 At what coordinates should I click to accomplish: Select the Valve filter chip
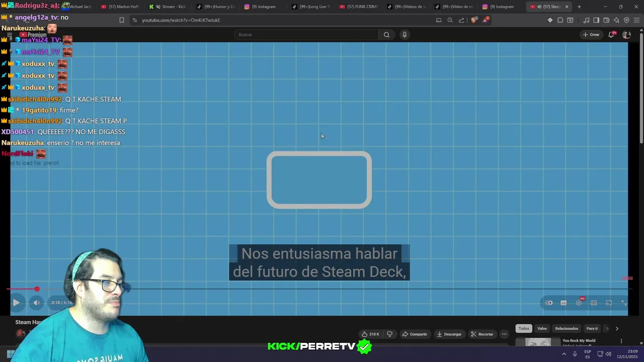542,328
